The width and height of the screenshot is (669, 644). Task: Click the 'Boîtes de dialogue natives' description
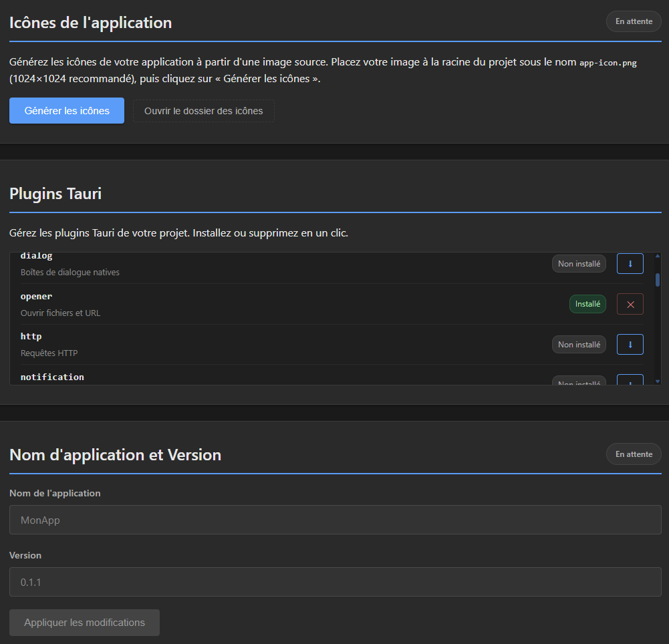click(x=70, y=272)
